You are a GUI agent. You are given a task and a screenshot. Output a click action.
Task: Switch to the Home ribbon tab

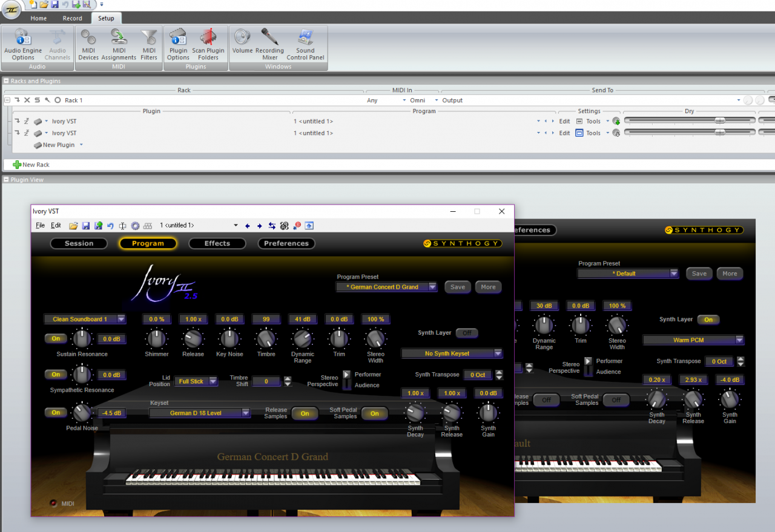click(x=39, y=18)
